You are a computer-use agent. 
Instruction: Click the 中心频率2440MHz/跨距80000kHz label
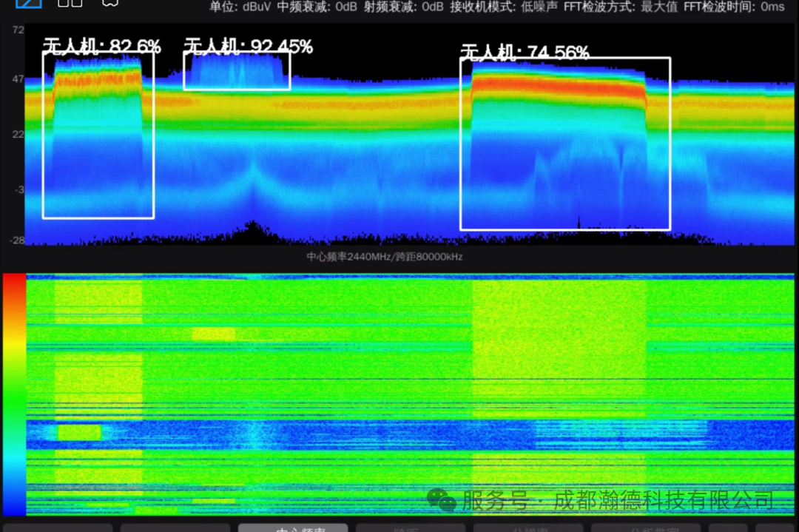tap(385, 257)
